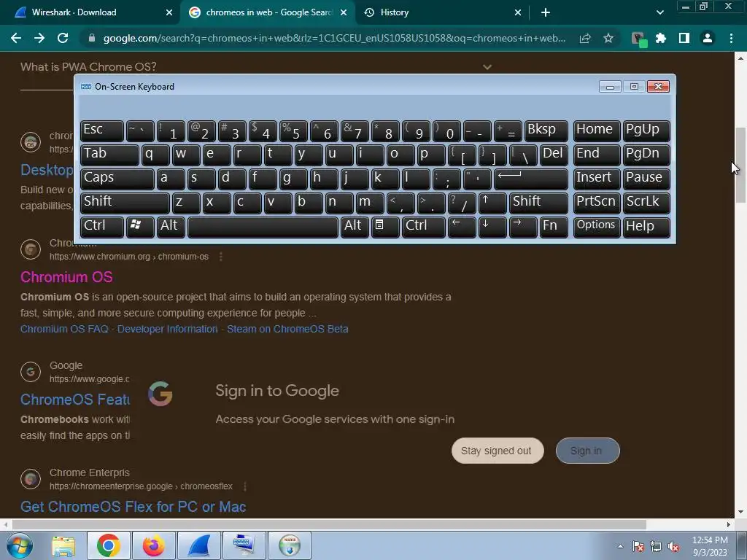Open the Chromium OS search result

tap(66, 277)
